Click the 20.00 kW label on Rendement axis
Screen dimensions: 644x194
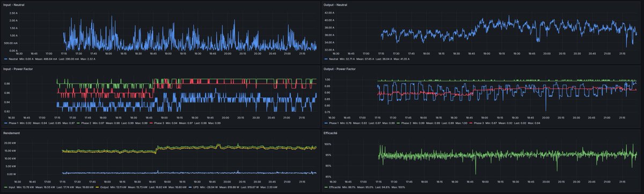click(x=10, y=143)
